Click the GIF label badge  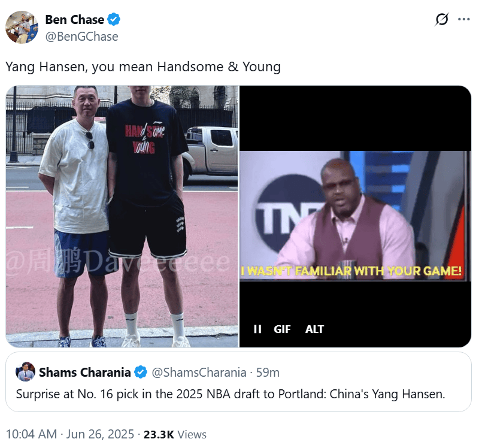coord(282,329)
